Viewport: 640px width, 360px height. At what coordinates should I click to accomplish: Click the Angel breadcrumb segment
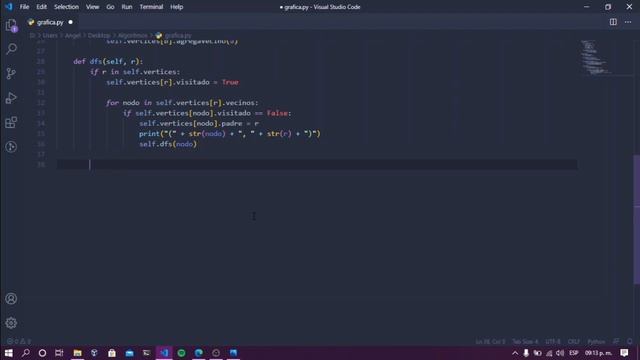point(73,36)
